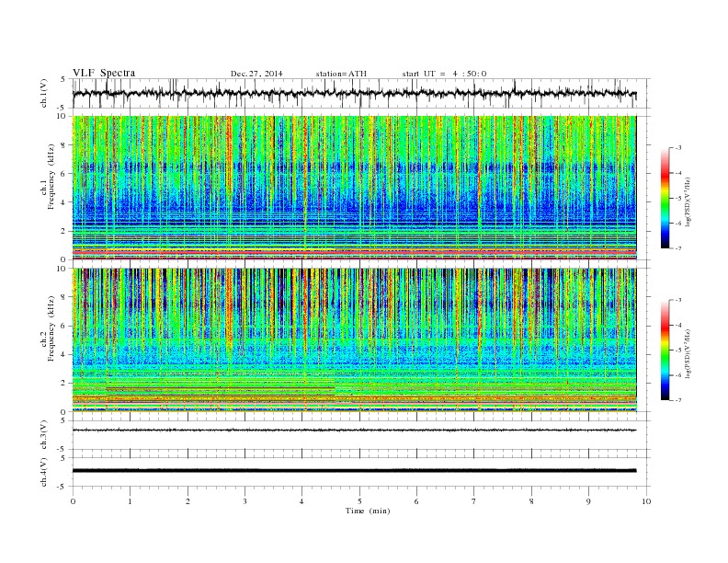The width and height of the screenshot is (728, 563).
Task: Select the "Time (min)" x-axis label
Action: click(368, 511)
